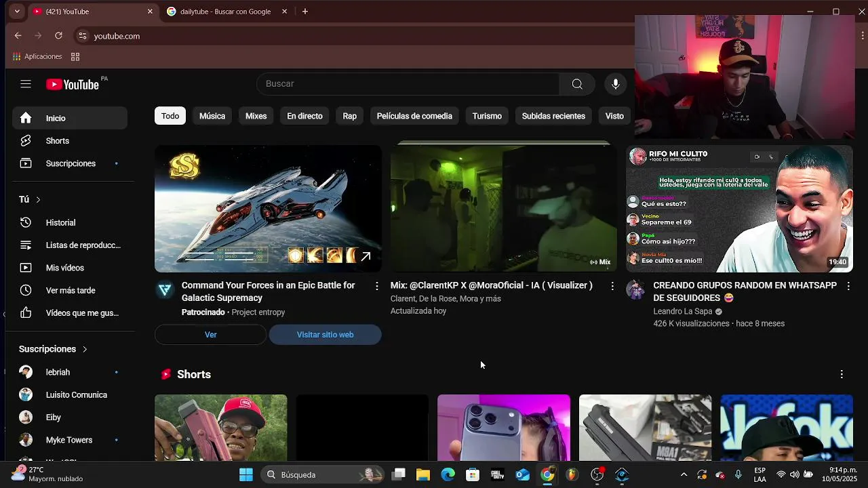This screenshot has height=488, width=868.
Task: Click the Ver button on ad
Action: point(211,335)
